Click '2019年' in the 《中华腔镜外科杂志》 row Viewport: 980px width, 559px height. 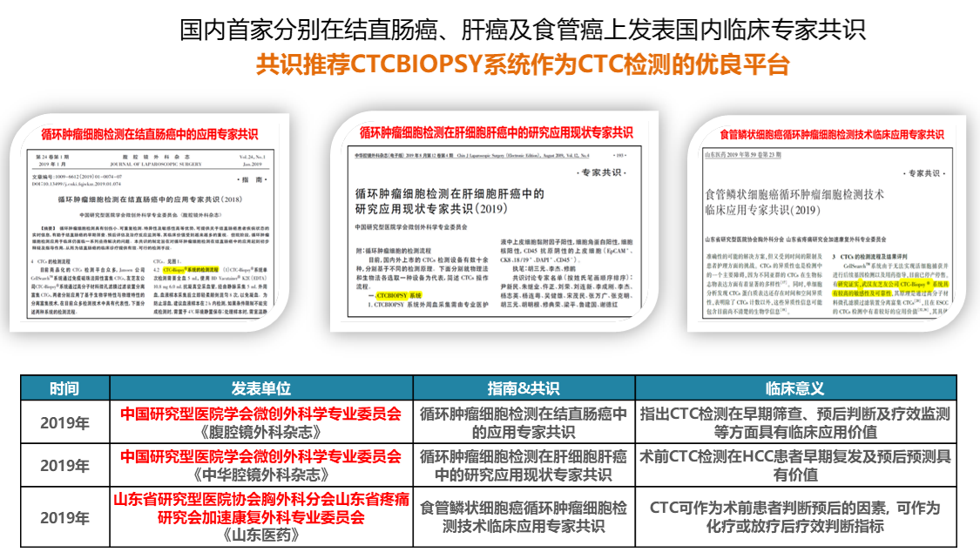click(x=65, y=465)
